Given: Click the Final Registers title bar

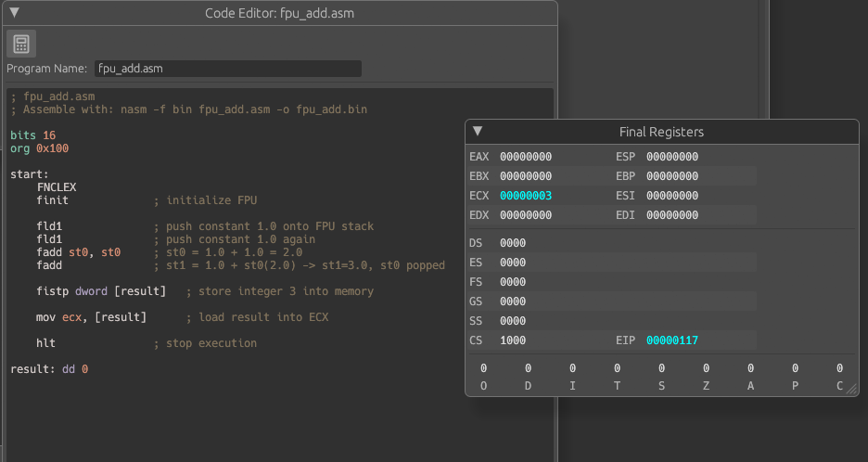Looking at the screenshot, I should point(661,132).
